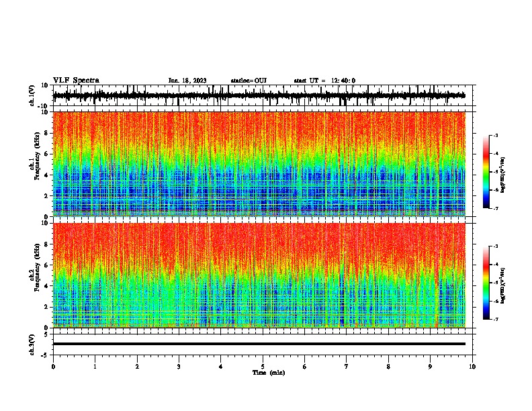This screenshot has width=532, height=411.
Task: Click time axis tick label "6"
Action: [x=305, y=367]
